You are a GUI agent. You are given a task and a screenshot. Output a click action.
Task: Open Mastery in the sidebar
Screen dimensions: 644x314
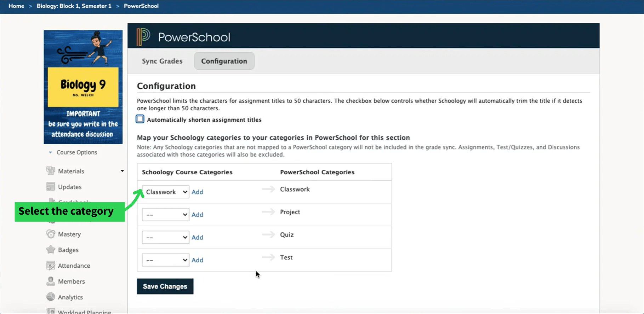point(69,234)
